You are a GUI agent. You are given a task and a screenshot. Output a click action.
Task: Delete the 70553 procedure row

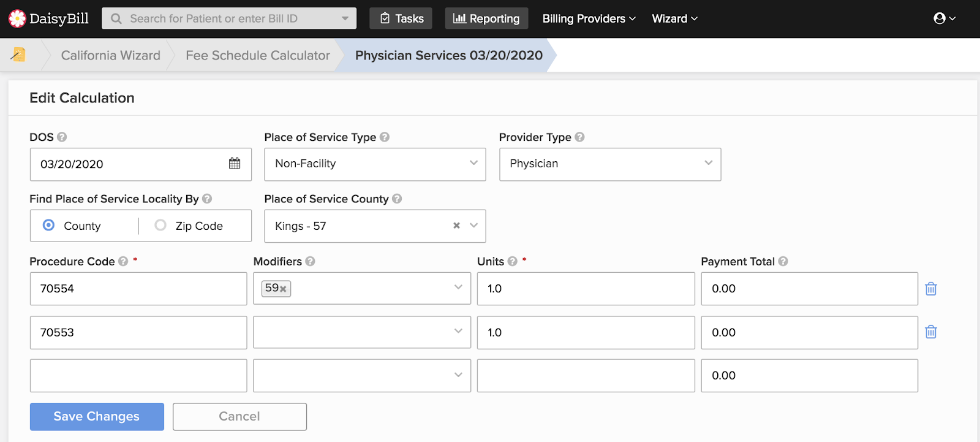931,332
